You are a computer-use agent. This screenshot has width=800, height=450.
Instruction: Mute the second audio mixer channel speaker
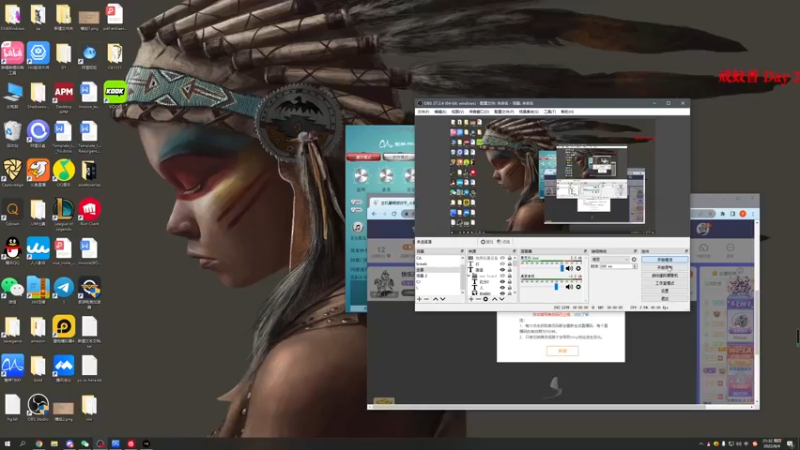(x=569, y=287)
